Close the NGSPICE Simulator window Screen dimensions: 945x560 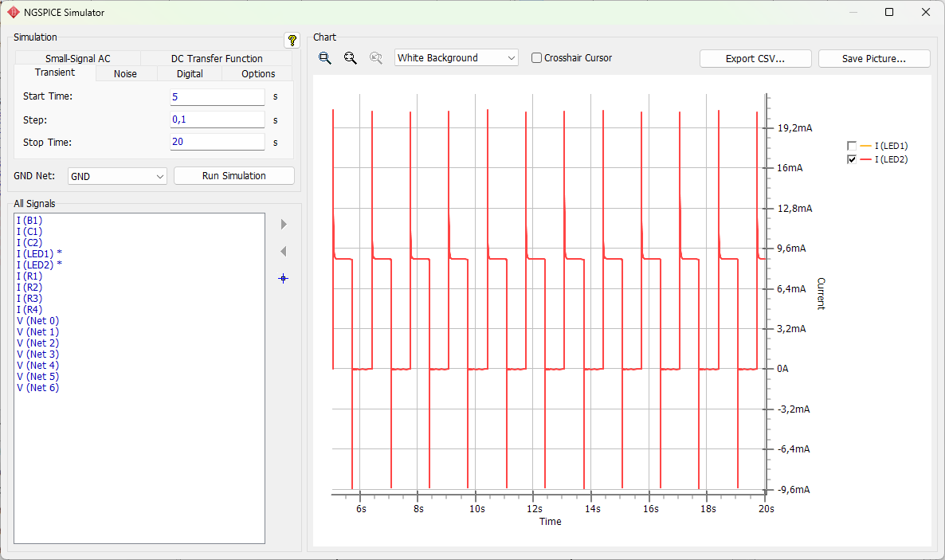[x=926, y=12]
